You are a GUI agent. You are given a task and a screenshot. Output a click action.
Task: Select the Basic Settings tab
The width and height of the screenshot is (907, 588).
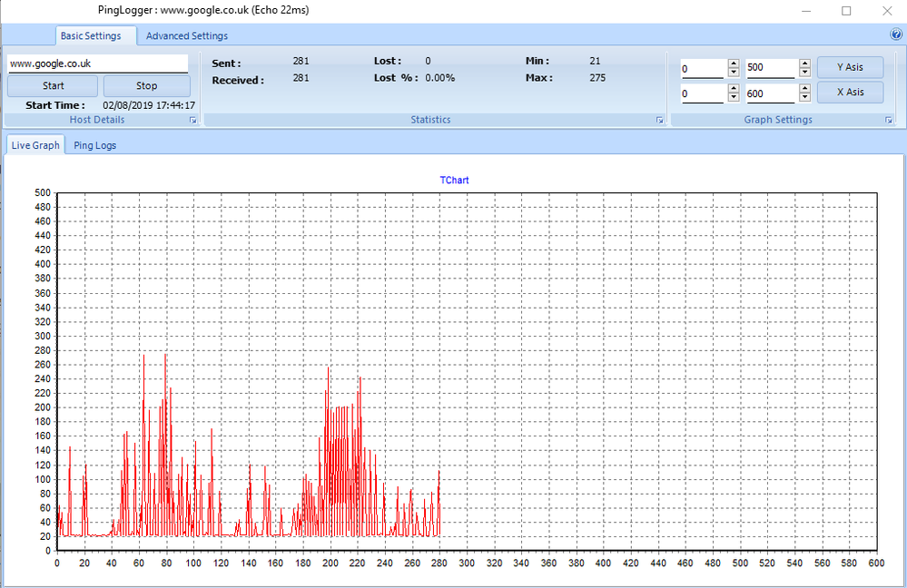[x=91, y=36]
